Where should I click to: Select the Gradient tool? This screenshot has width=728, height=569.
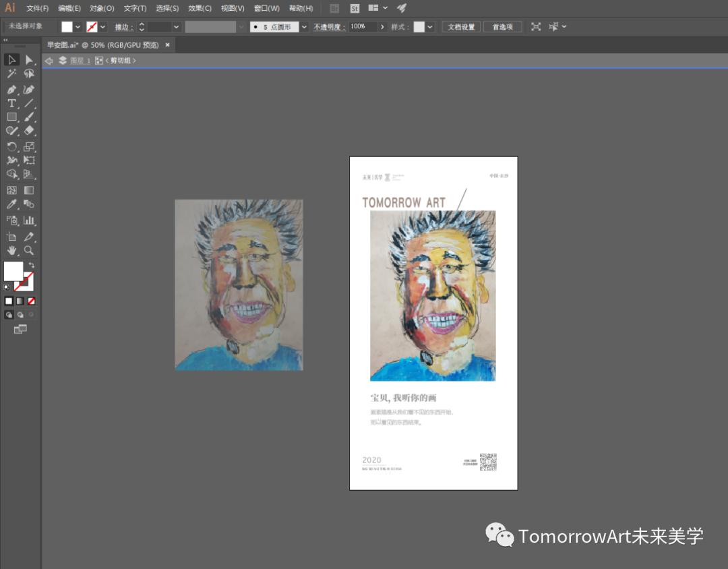point(29,190)
